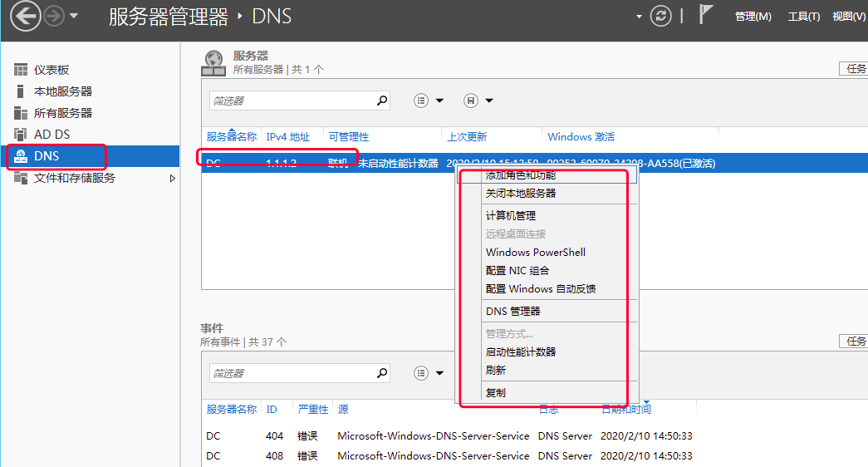The image size is (868, 467).
Task: Open the dropdown beside save query icon
Action: click(x=489, y=101)
